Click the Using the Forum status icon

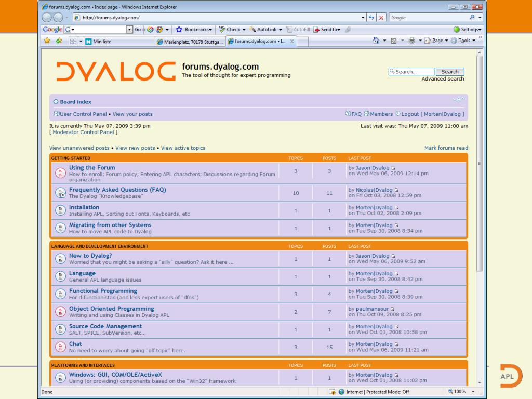60,173
